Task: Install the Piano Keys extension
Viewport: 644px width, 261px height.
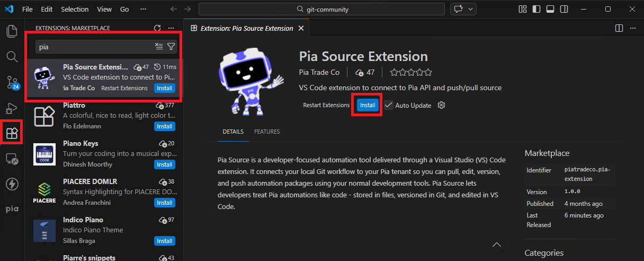Action: pyautogui.click(x=164, y=164)
